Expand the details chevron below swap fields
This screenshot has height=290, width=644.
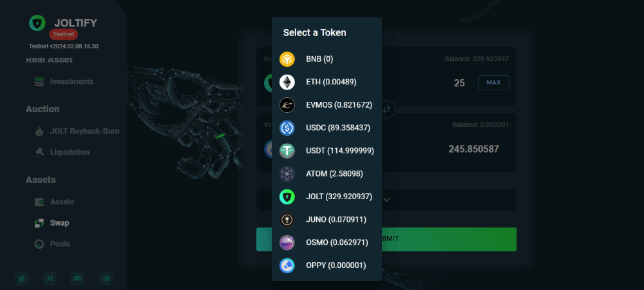386,200
